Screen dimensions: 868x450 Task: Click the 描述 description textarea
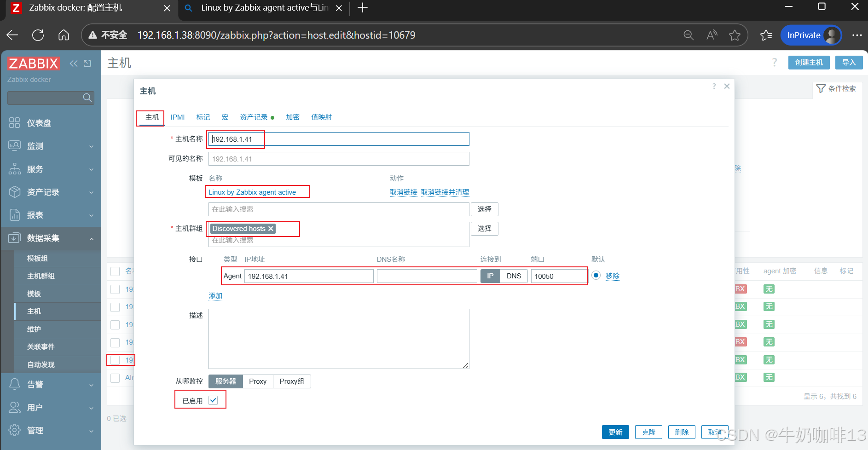pos(339,339)
